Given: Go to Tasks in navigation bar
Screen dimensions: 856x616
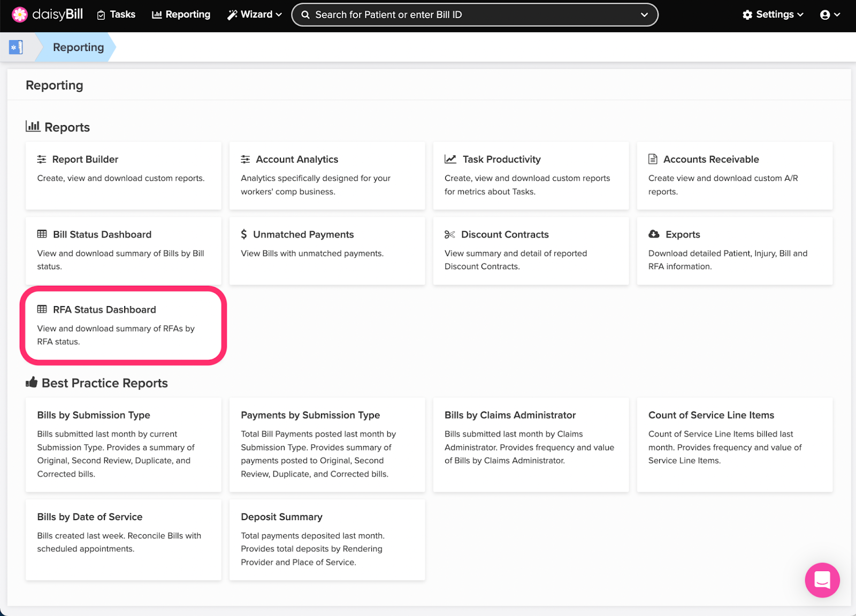Looking at the screenshot, I should point(116,14).
